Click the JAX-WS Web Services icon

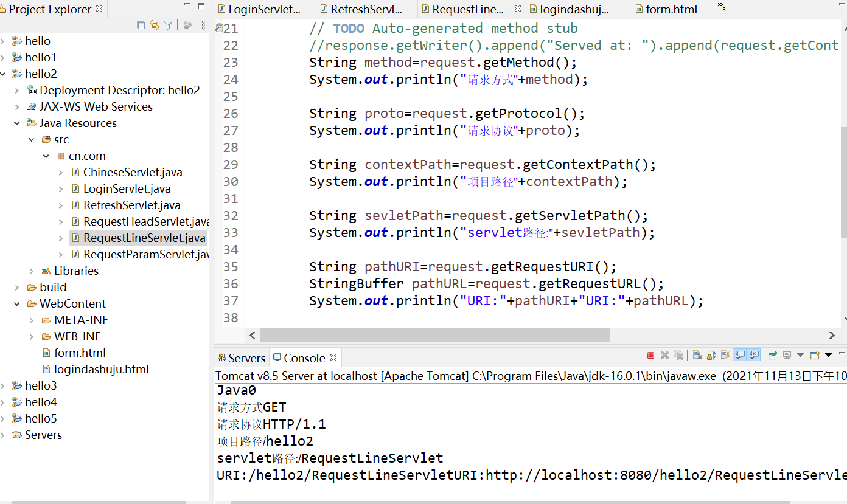32,106
